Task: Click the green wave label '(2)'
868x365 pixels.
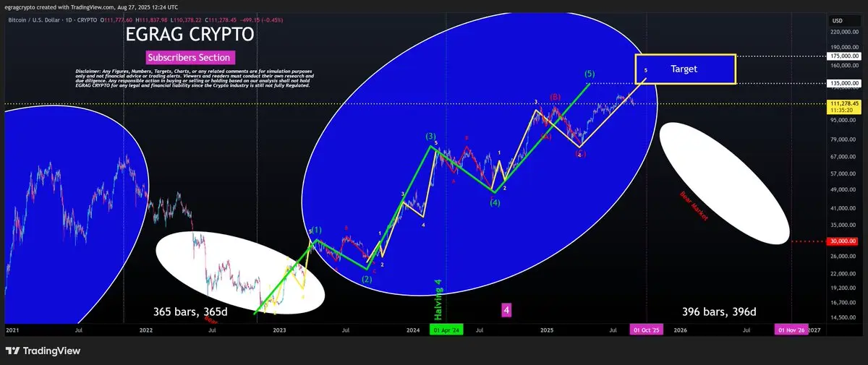Action: 367,279
